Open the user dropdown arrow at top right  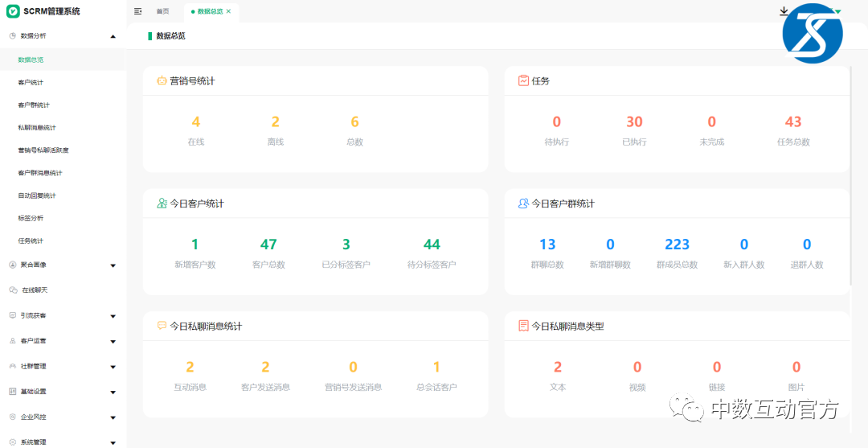tap(837, 11)
